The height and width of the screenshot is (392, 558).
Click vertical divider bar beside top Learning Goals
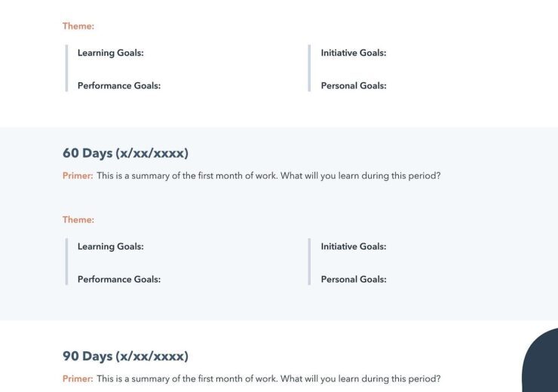66,68
